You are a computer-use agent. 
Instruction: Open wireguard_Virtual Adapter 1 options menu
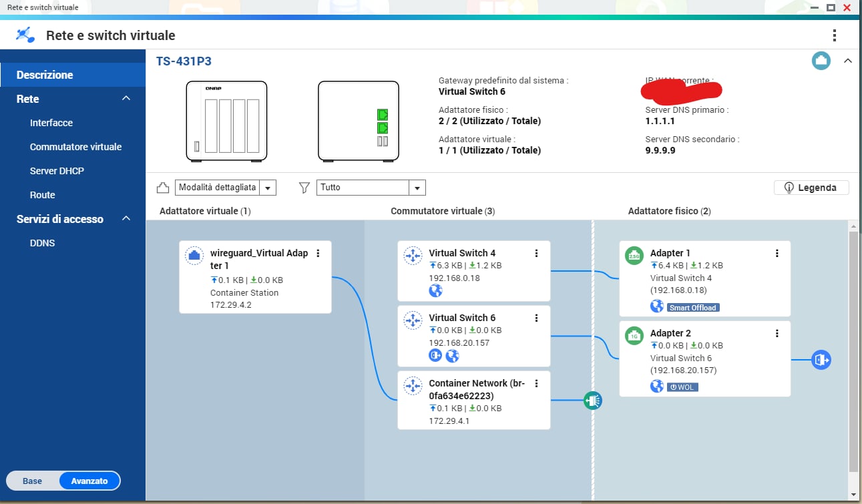tap(318, 253)
